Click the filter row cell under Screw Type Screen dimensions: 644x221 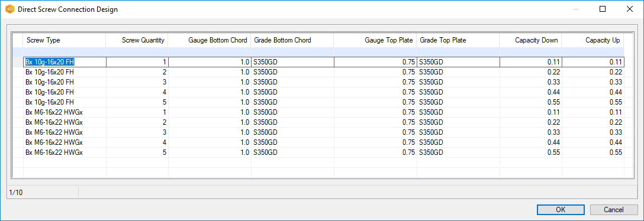coord(65,52)
